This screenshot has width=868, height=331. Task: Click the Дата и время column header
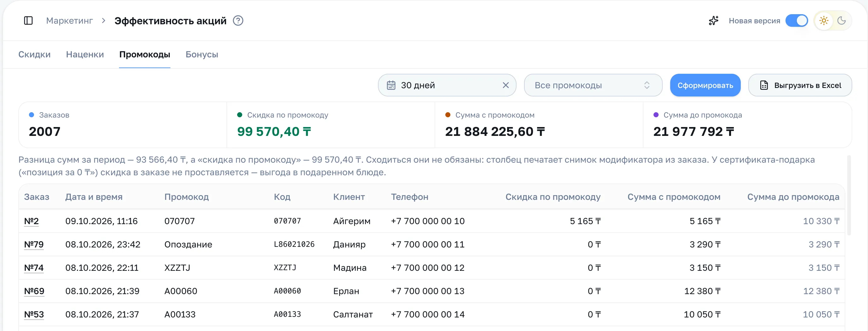(94, 197)
